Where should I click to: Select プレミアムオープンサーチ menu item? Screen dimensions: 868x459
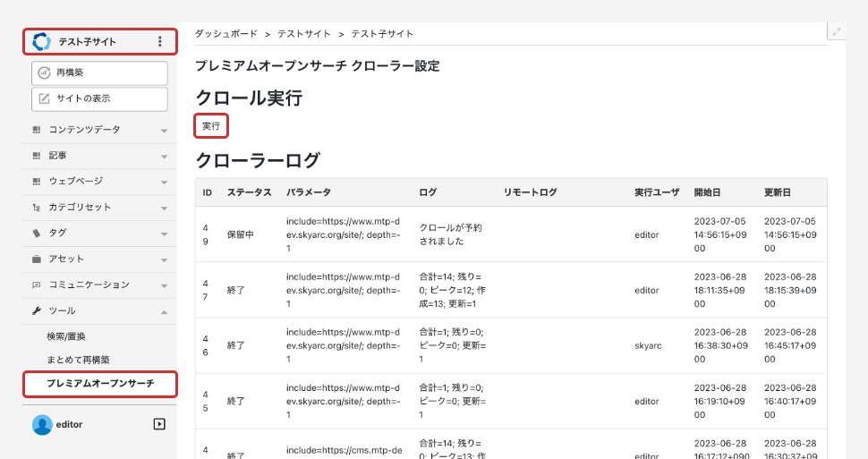(100, 384)
